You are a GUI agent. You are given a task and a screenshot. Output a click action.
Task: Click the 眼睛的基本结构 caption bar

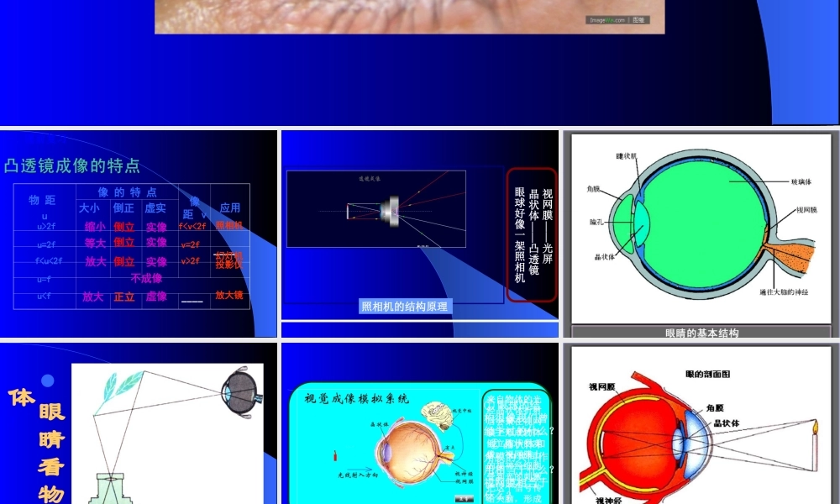(x=701, y=333)
